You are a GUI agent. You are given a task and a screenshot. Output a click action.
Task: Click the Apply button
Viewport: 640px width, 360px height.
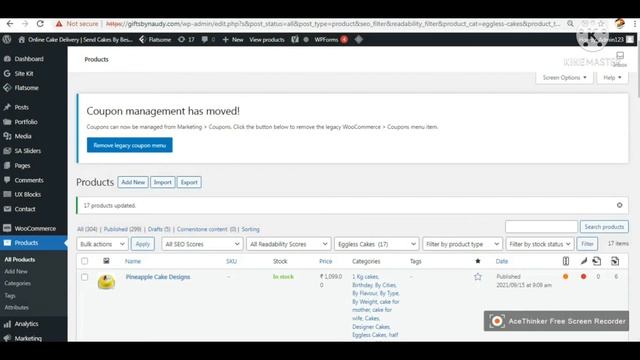pyautogui.click(x=142, y=244)
